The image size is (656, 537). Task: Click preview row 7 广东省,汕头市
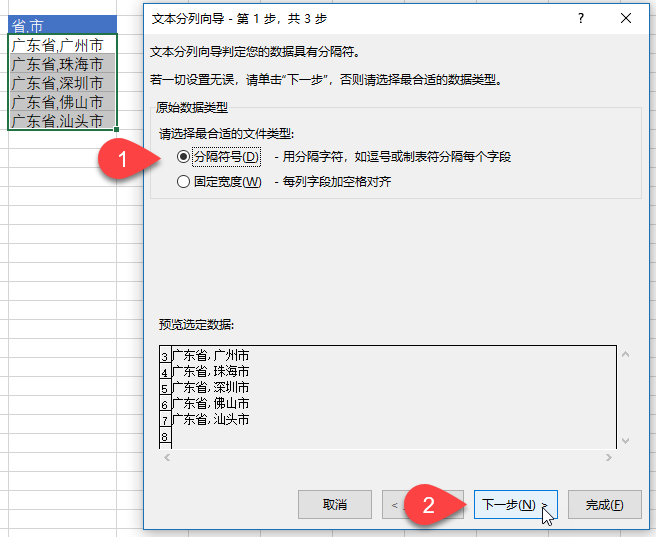[x=211, y=419]
